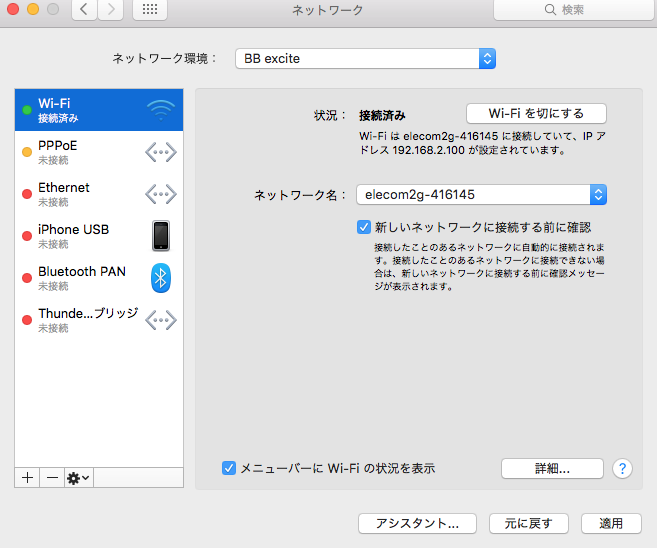
Task: Click the minus icon to remove service
Action: click(x=52, y=478)
